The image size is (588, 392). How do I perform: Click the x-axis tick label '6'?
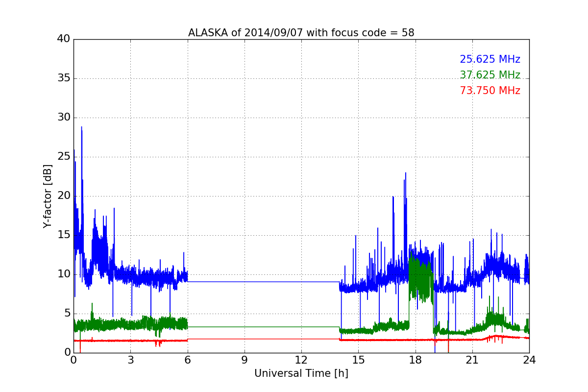click(187, 360)
